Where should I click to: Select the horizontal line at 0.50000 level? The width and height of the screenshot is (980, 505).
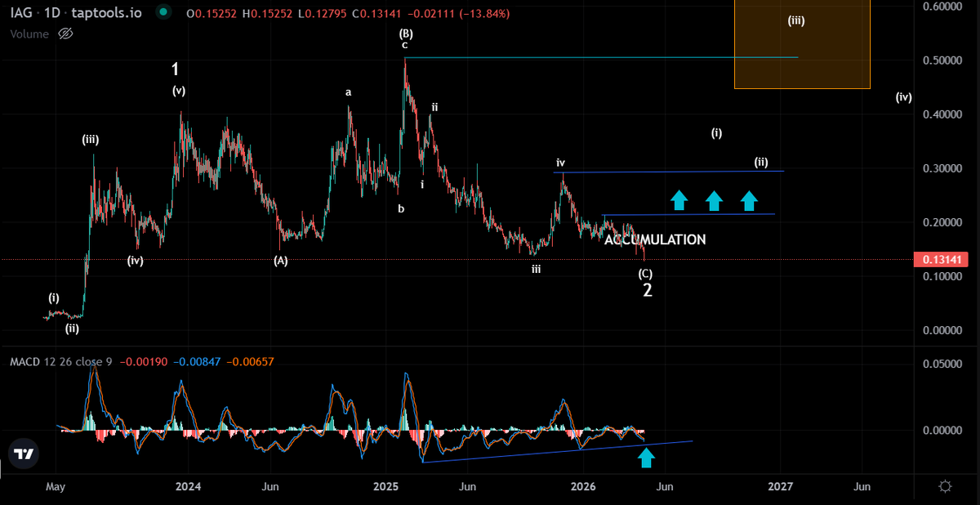(601, 57)
